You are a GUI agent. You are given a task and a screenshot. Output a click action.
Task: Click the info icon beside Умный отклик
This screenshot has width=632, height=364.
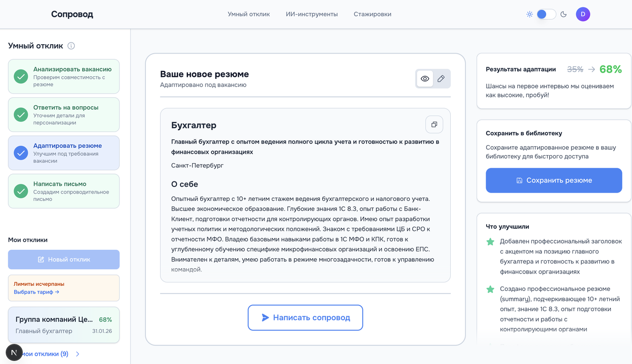tap(71, 46)
